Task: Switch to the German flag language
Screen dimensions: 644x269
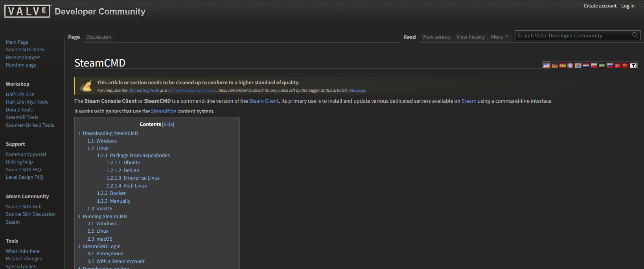Action: tap(555, 65)
